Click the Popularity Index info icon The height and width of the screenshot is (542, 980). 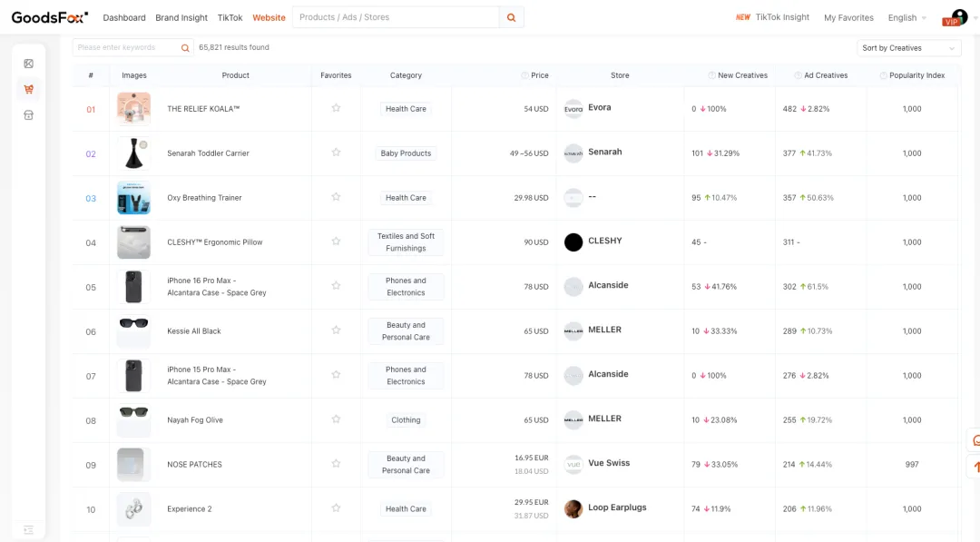(x=883, y=75)
